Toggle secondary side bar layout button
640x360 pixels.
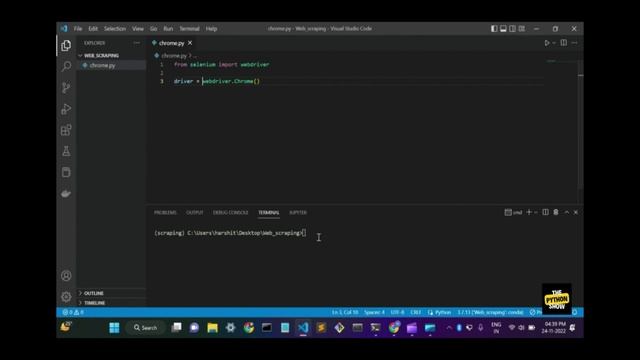512,29
